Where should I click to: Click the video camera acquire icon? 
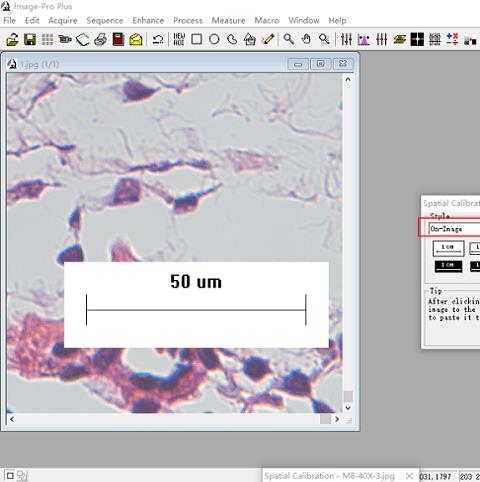(65, 40)
